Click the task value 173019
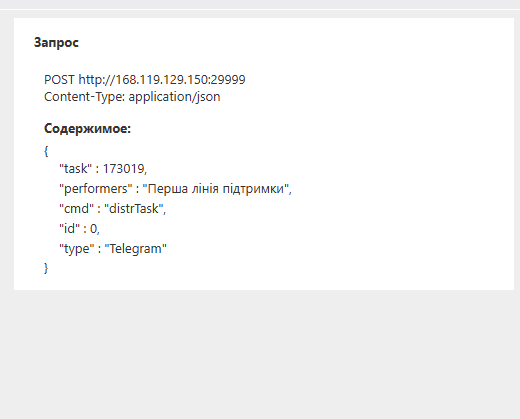Image resolution: width=520 pixels, height=419 pixels. 123,169
